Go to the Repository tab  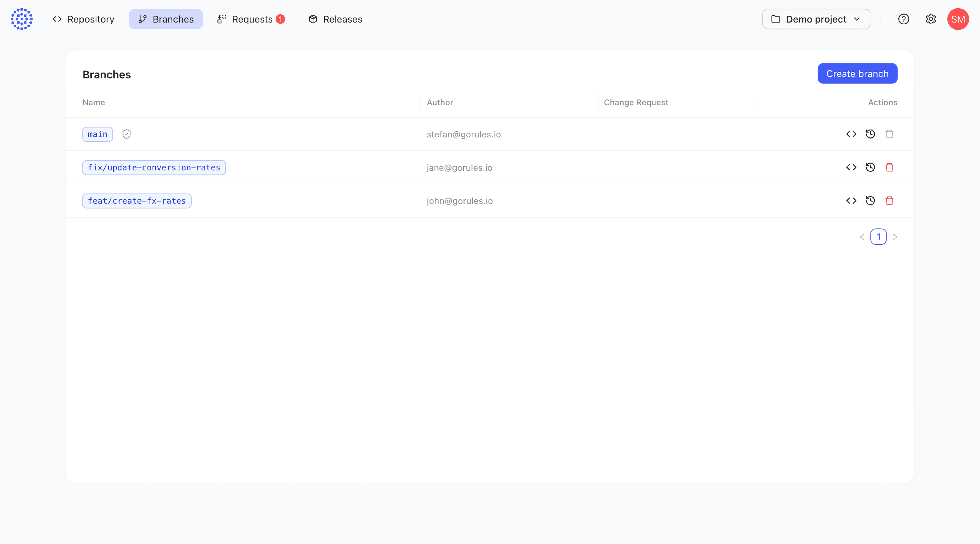(x=84, y=19)
